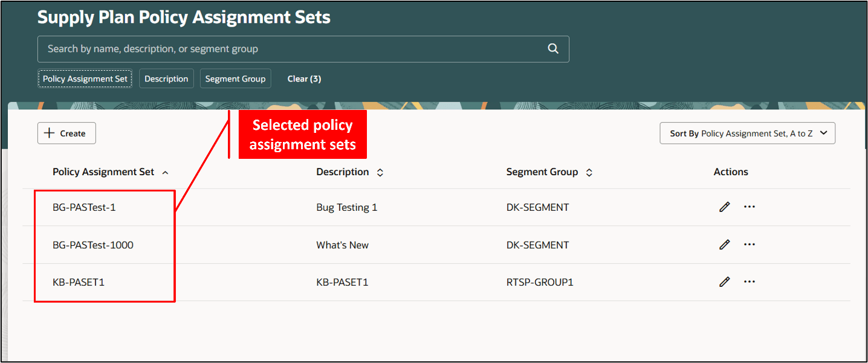The image size is (868, 363).
Task: Toggle the Segment Group filter chip
Action: click(235, 78)
